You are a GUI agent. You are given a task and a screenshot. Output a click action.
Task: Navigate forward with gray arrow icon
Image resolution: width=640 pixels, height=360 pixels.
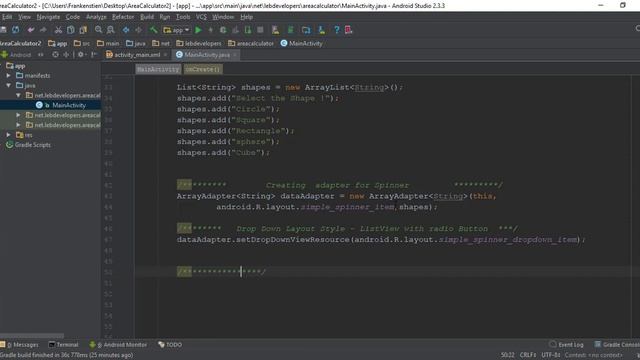(138, 30)
